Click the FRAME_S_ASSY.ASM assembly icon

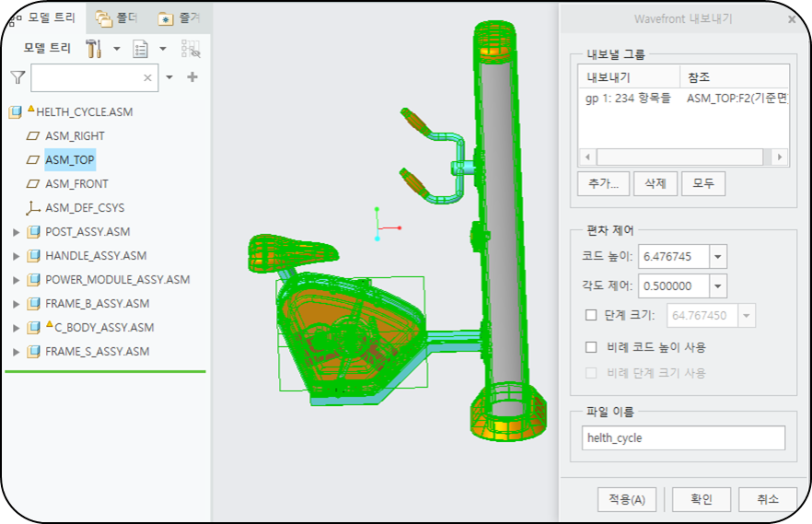pos(34,352)
